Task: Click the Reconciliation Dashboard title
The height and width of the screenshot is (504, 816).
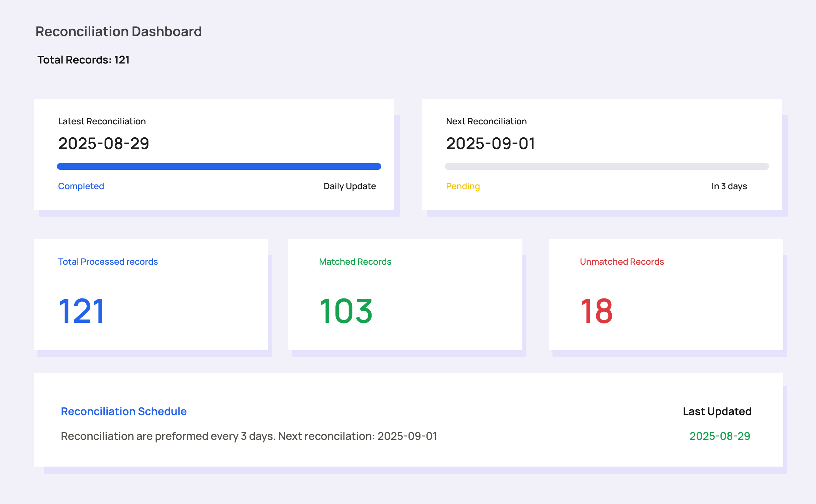Action: pos(118,31)
